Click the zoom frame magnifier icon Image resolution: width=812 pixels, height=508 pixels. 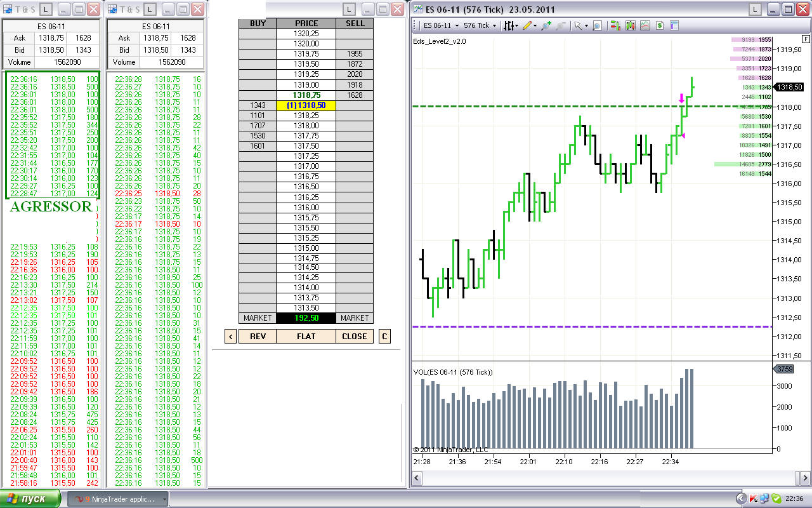pyautogui.click(x=597, y=25)
